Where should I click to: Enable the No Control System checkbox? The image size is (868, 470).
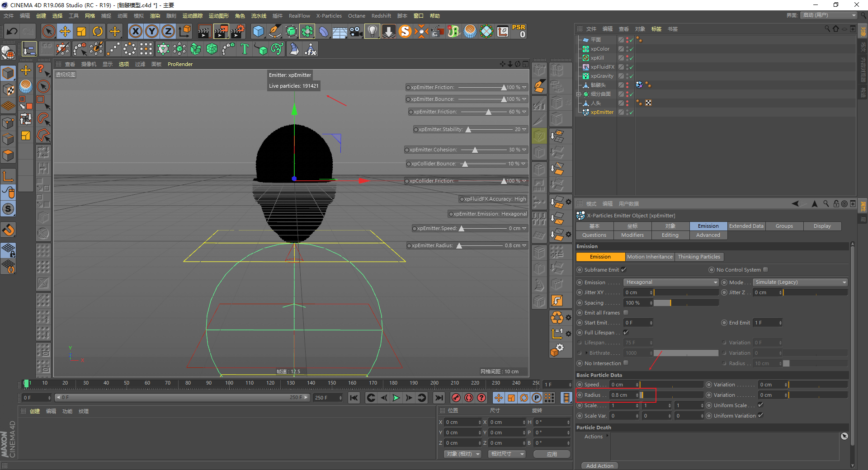point(765,270)
